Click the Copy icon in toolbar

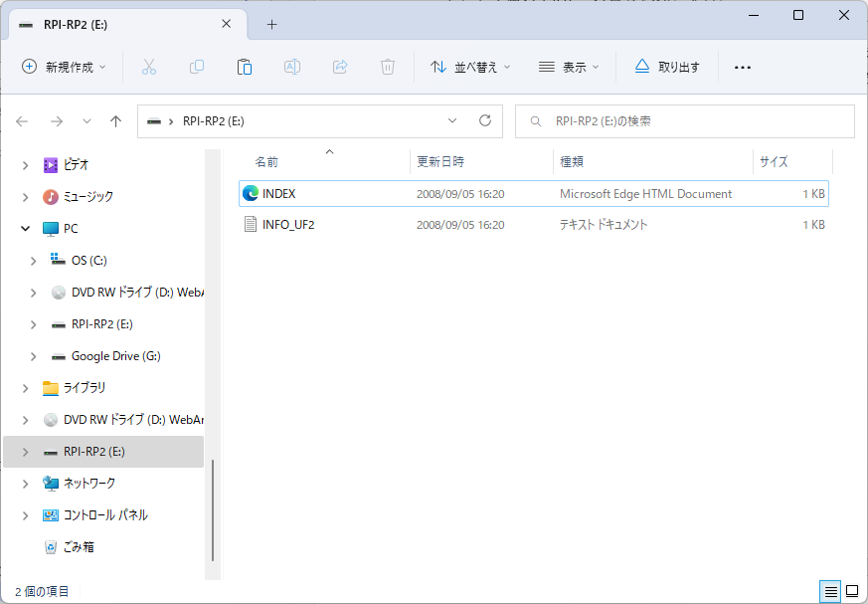pos(197,67)
